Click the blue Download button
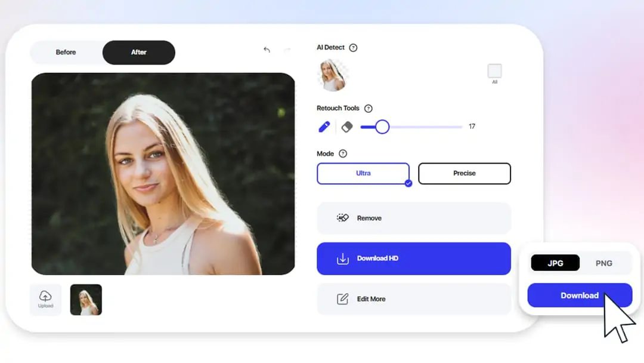 pyautogui.click(x=580, y=295)
